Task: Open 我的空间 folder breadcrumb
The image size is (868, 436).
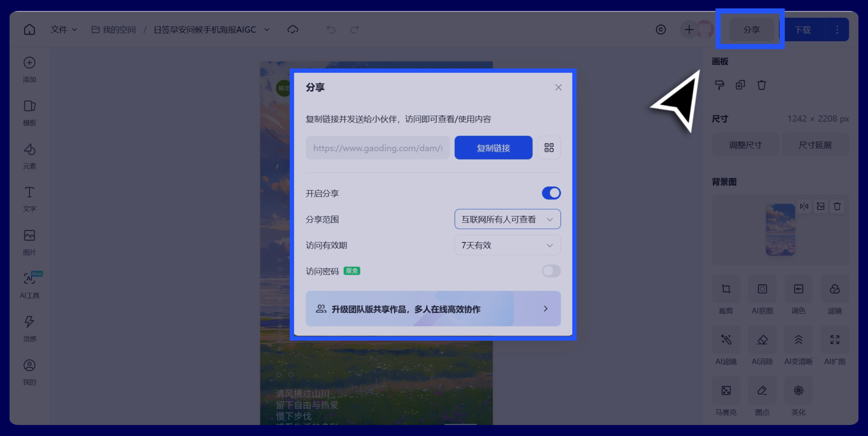Action: [x=114, y=30]
